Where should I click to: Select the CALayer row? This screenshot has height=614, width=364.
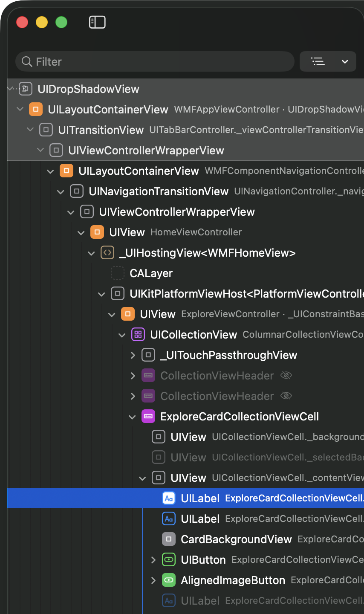pyautogui.click(x=185, y=273)
